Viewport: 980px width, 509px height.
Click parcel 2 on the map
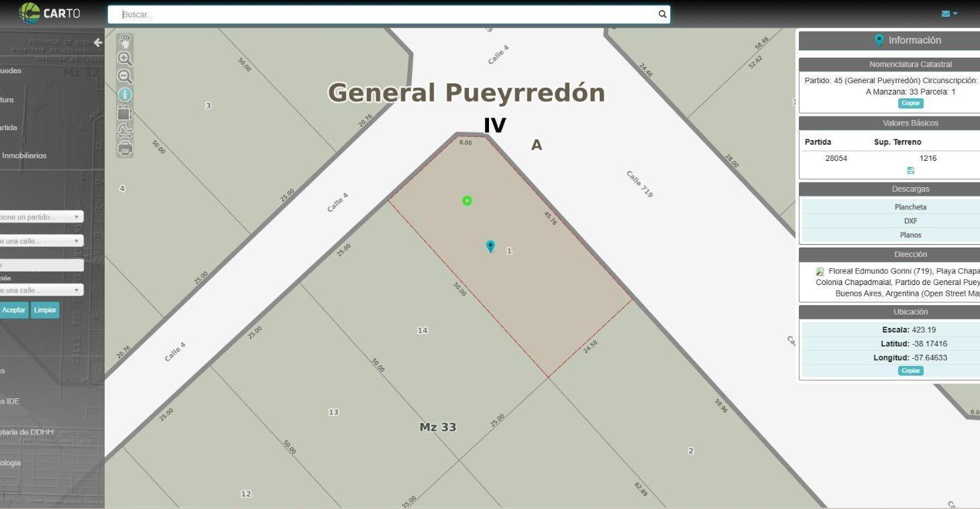(x=691, y=451)
